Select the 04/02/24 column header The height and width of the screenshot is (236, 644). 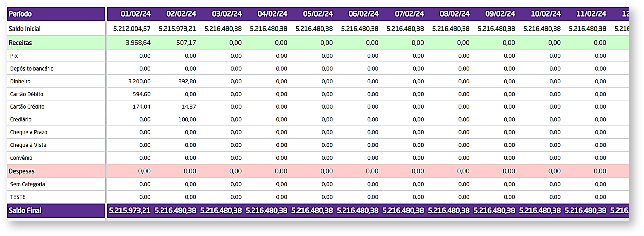[272, 14]
